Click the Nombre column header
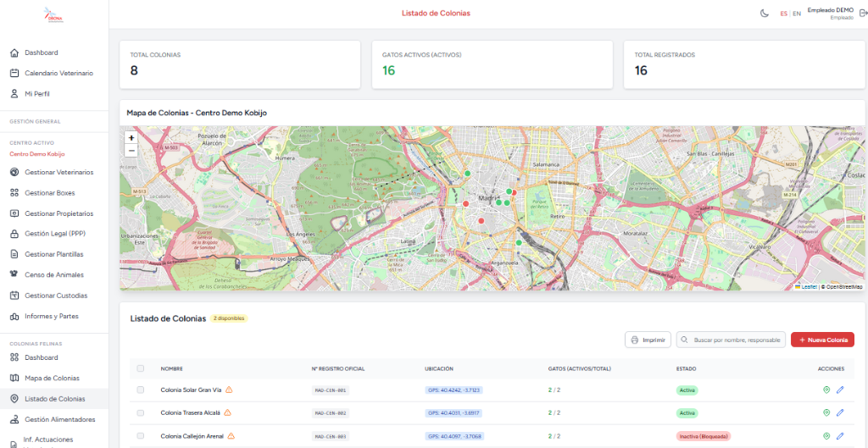Image resolution: width=868 pixels, height=448 pixels. coord(171,369)
